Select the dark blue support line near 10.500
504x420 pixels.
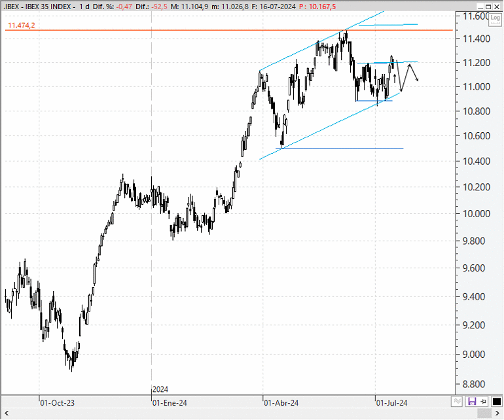(340, 149)
